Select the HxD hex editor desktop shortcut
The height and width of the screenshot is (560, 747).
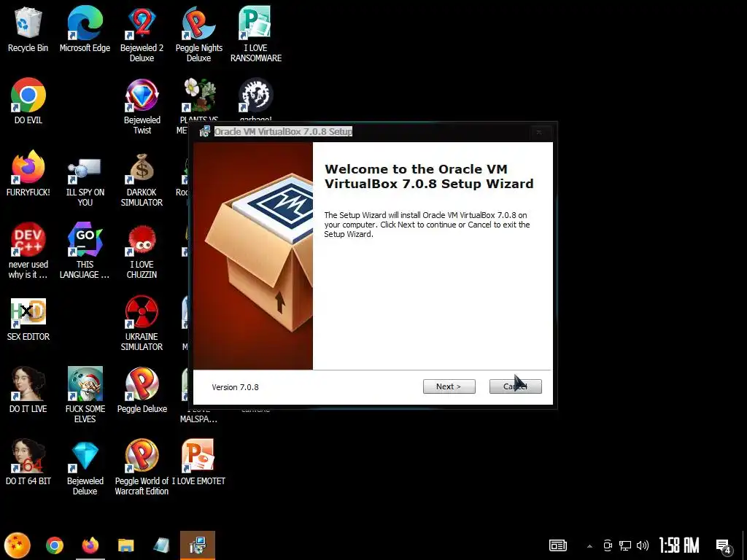(x=28, y=318)
